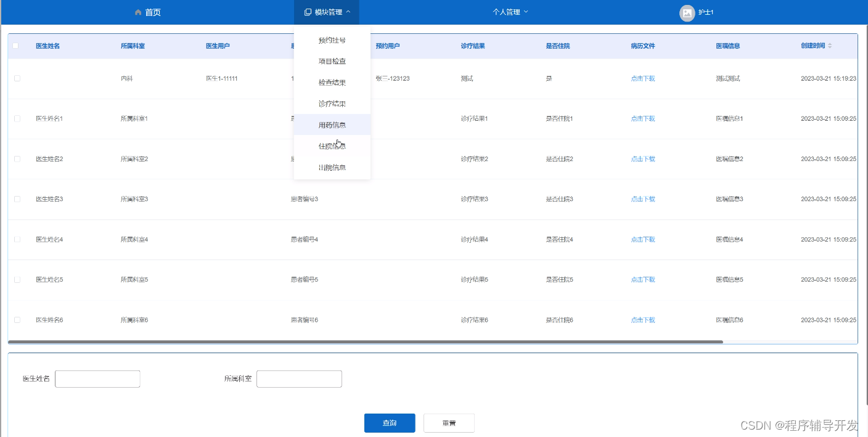This screenshot has width=868, height=437.
Task: Click the 患者编号6 cell
Action: coord(305,320)
